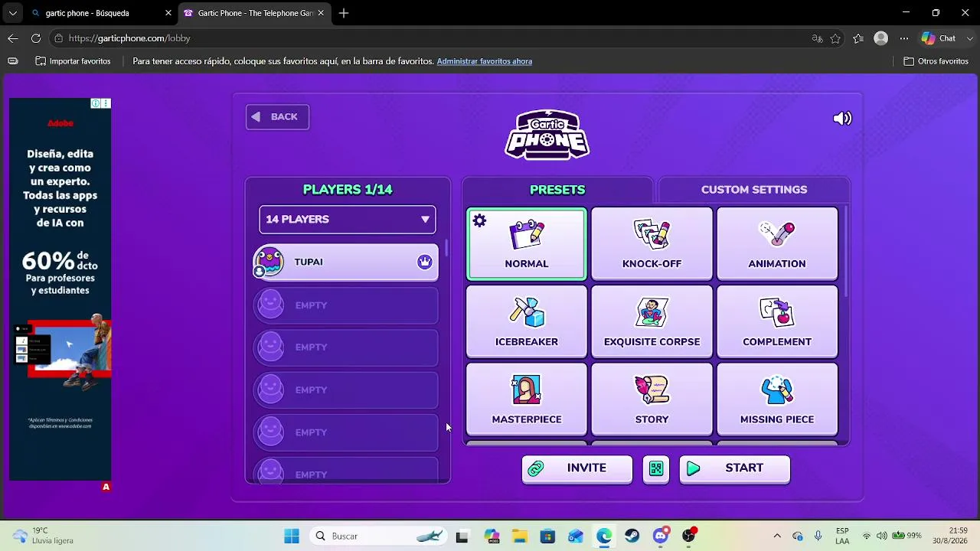This screenshot has width=980, height=551.
Task: Open the browser profile menu
Action: 881,38
